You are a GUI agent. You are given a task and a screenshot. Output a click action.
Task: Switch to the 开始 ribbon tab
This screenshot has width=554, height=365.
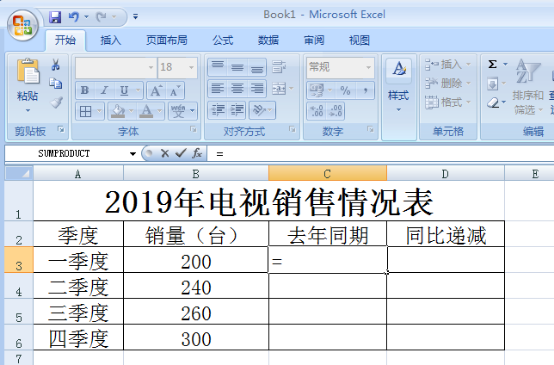tap(65, 40)
